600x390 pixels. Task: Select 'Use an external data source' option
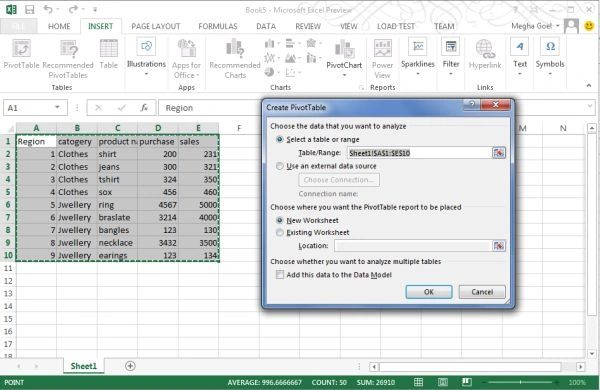(280, 166)
